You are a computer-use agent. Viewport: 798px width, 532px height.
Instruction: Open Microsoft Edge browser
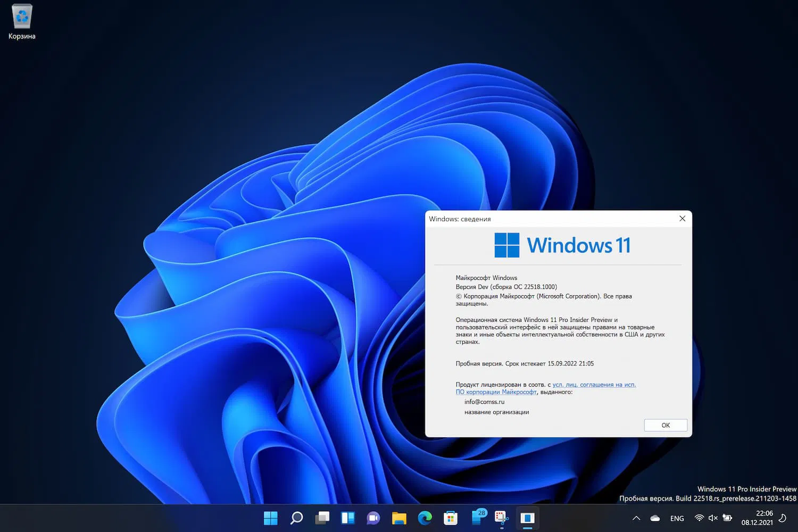[425, 518]
